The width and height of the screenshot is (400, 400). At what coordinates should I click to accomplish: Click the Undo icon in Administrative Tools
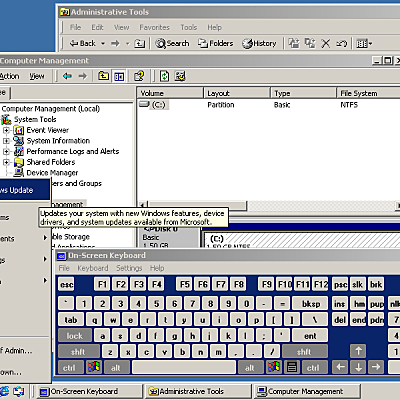click(x=341, y=43)
